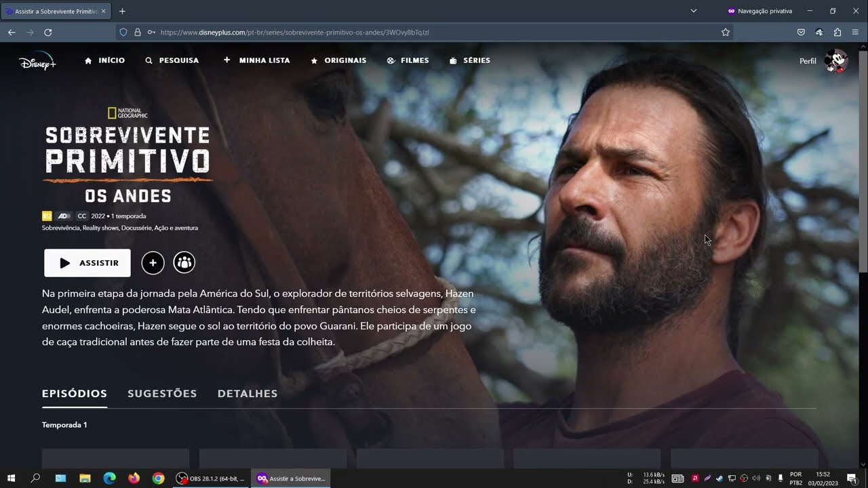This screenshot has height=488, width=868.
Task: Click the Temporada 1 label
Action: (x=64, y=425)
